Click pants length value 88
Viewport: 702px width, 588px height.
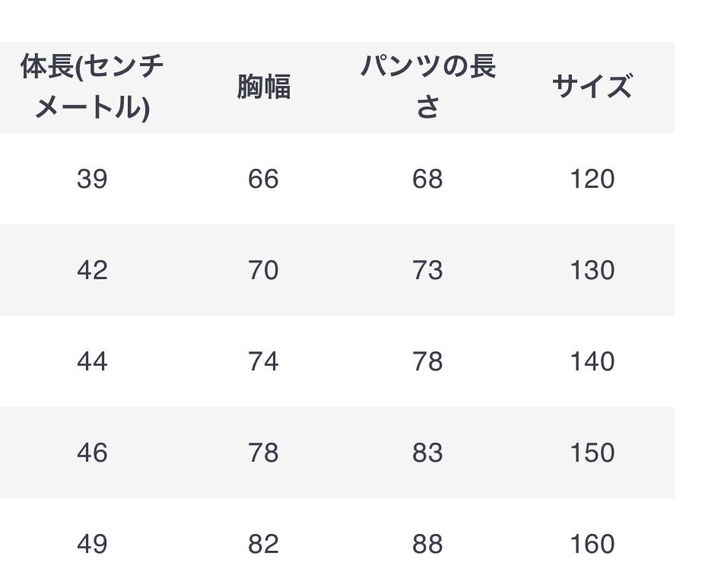pyautogui.click(x=427, y=545)
